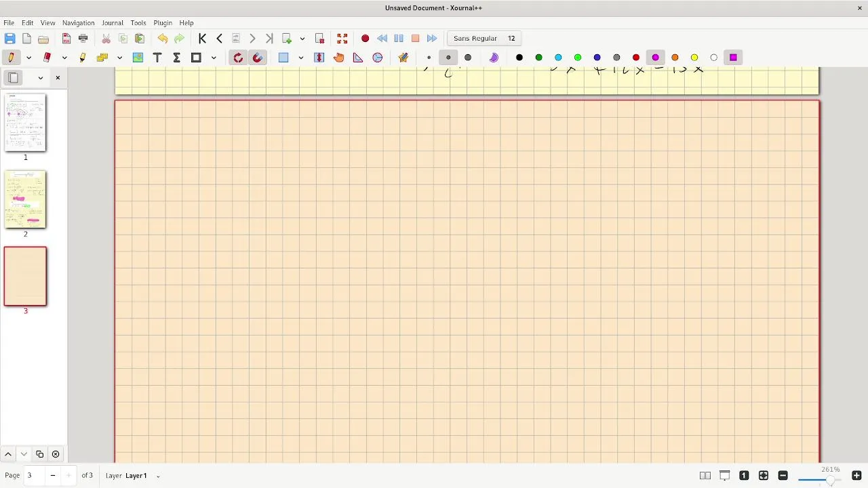The height and width of the screenshot is (488, 868).
Task: Expand the eraser options dropdown
Action: pos(64,58)
